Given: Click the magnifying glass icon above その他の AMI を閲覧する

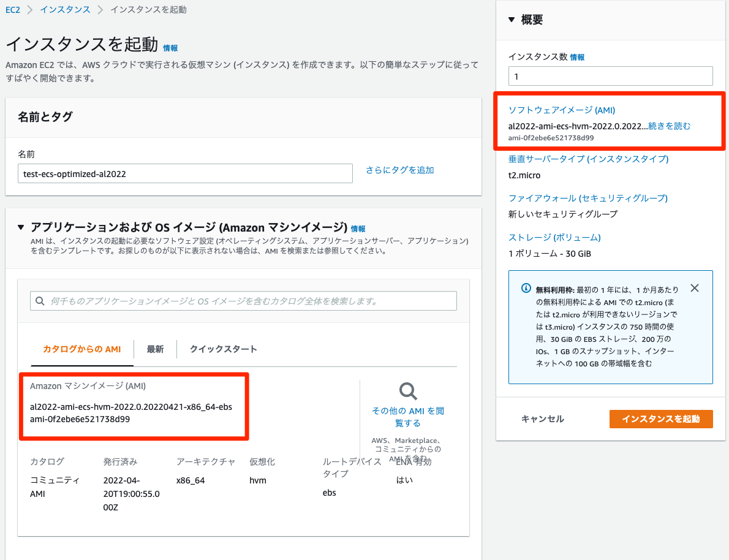Looking at the screenshot, I should 407,390.
